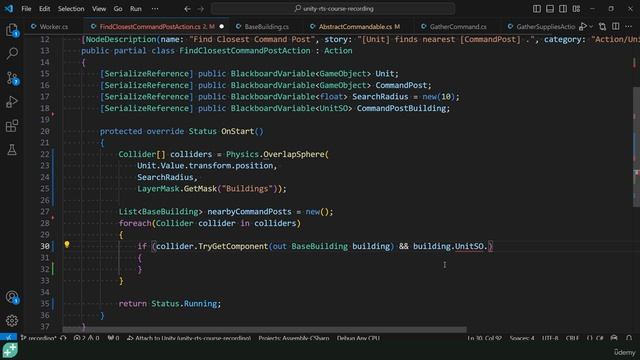Open the Accounts menu icon

(x=12, y=297)
